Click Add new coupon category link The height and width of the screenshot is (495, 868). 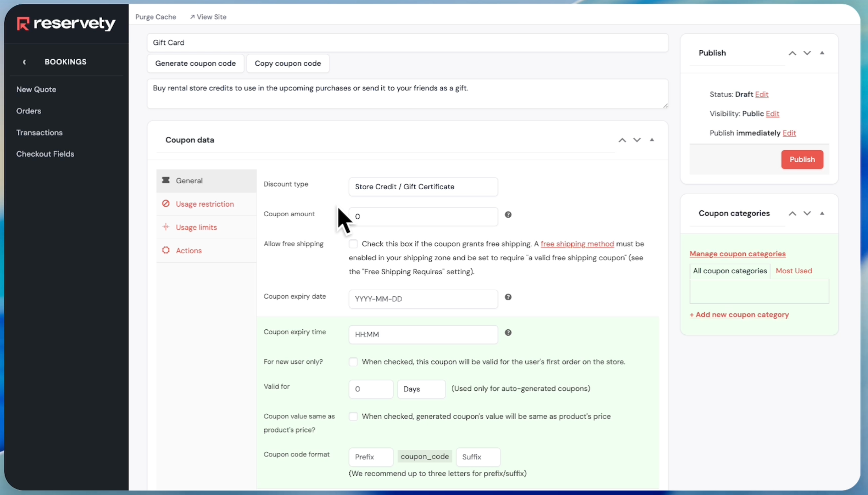pyautogui.click(x=739, y=315)
